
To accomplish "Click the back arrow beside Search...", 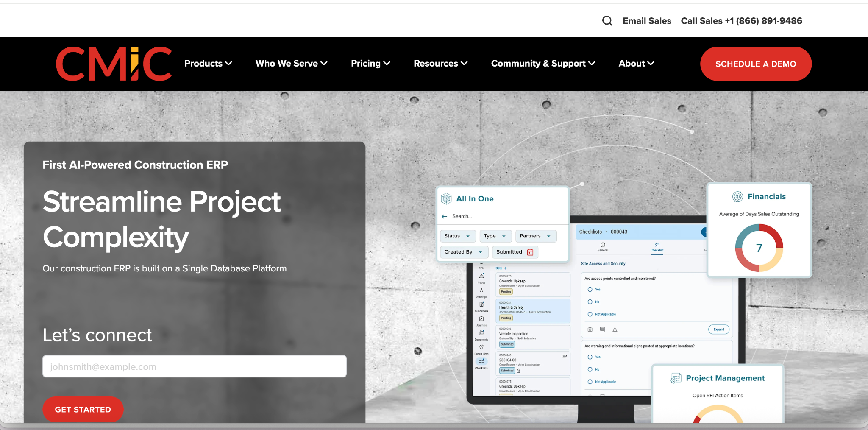I will coord(445,216).
